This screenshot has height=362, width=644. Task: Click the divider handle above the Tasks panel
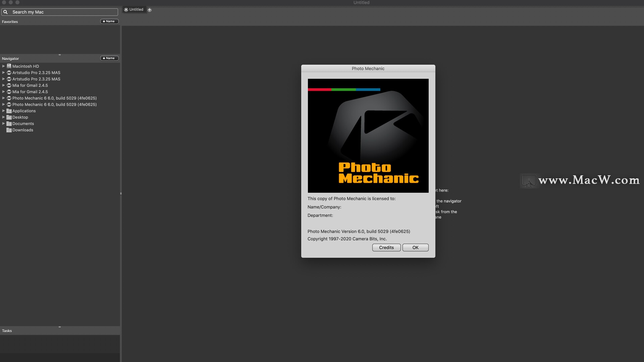60,327
